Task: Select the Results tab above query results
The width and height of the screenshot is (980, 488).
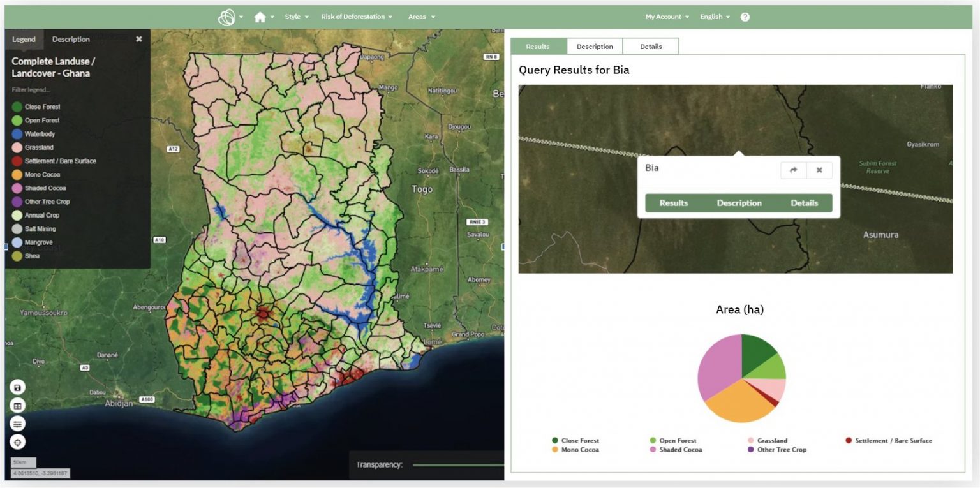Action: [x=538, y=47]
